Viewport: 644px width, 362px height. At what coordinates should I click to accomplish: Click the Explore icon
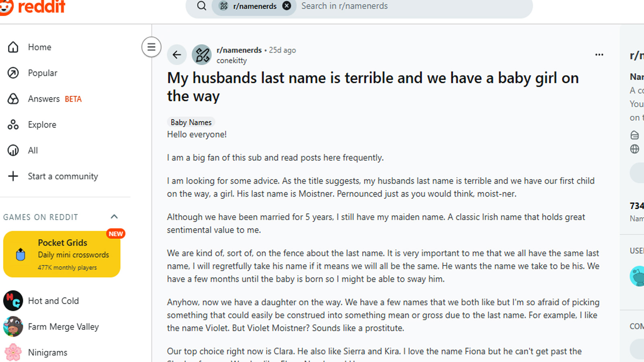pos(13,125)
